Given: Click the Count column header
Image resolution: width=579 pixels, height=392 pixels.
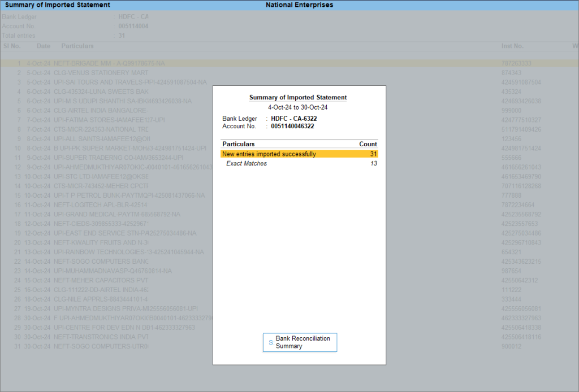Looking at the screenshot, I should coord(368,143).
